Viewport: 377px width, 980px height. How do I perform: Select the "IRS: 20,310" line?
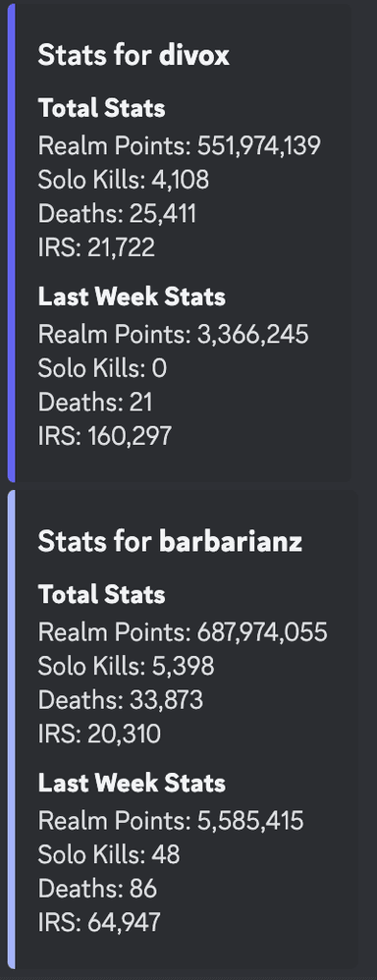99,734
